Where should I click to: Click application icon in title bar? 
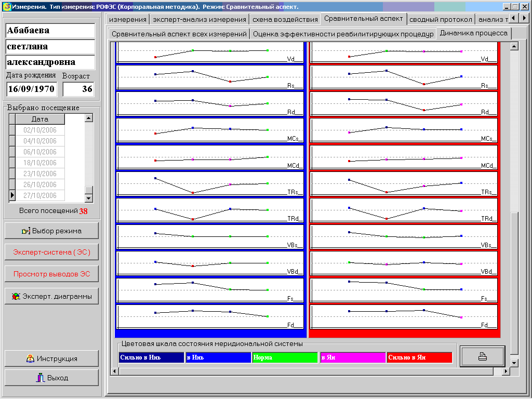(x=6, y=7)
